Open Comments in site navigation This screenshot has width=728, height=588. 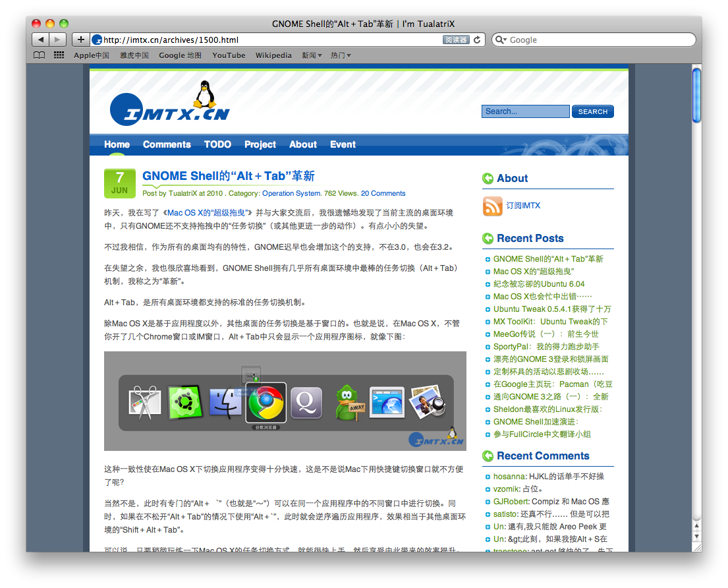coord(167,144)
